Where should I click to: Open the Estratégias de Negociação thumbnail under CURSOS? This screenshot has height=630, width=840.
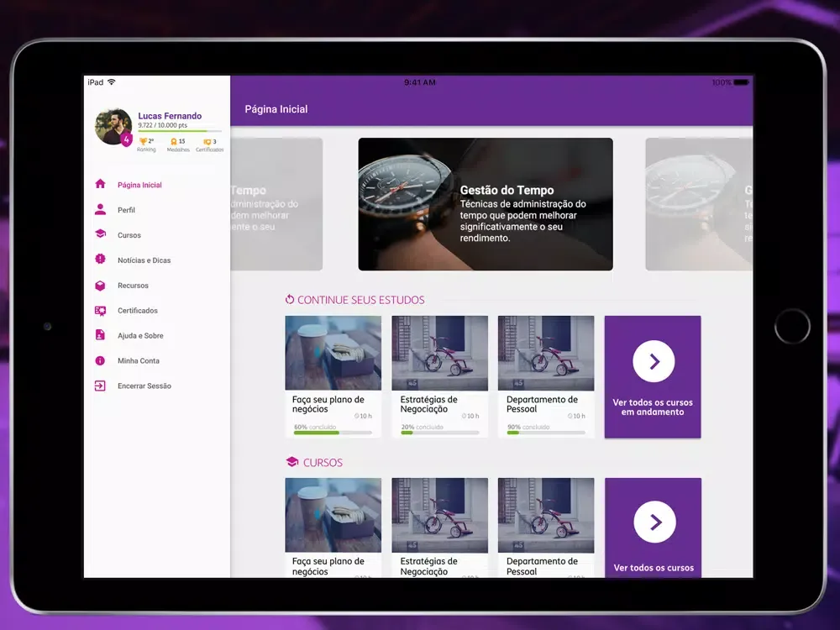tap(440, 515)
